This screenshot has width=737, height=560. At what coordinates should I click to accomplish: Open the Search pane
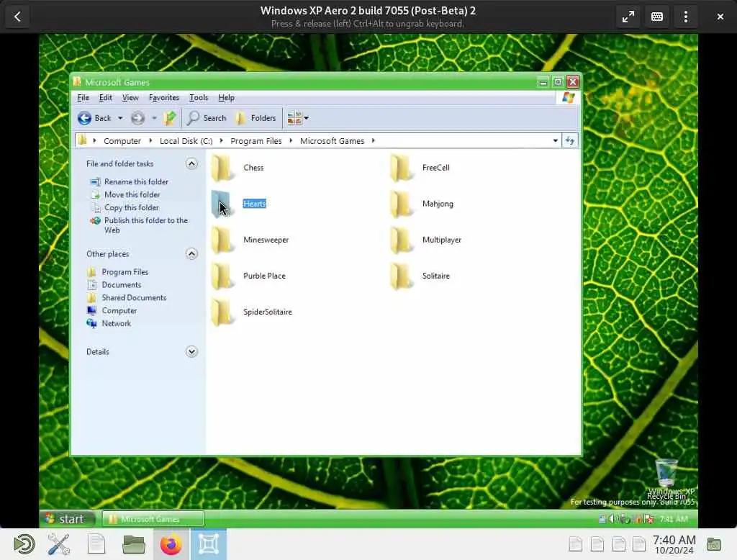coord(207,118)
